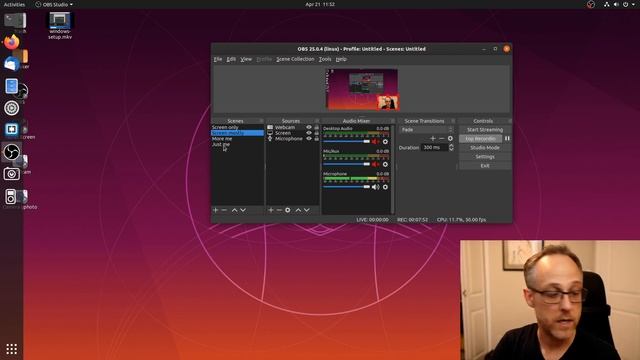Toggle visibility of the Screen source
This screenshot has height=360, width=640.
tap(309, 133)
